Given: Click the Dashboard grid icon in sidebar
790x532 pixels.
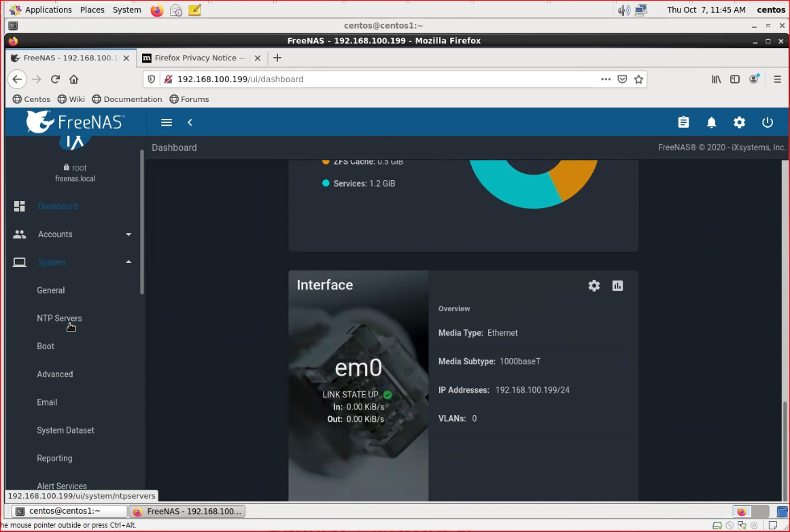Looking at the screenshot, I should click(20, 207).
